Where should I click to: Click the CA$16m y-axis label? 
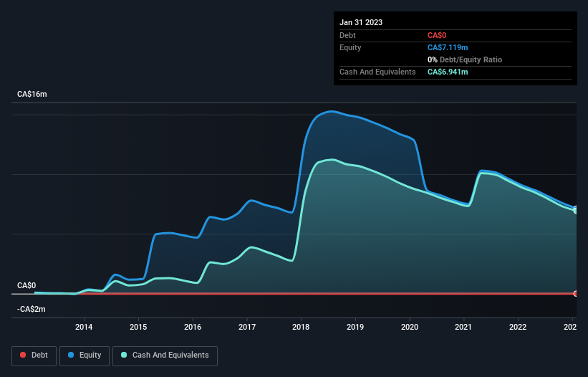click(x=32, y=94)
